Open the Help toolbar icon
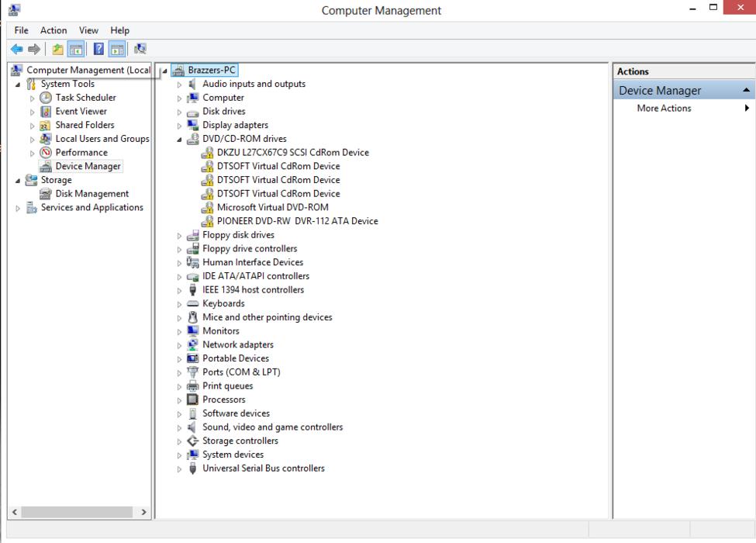 pos(99,49)
